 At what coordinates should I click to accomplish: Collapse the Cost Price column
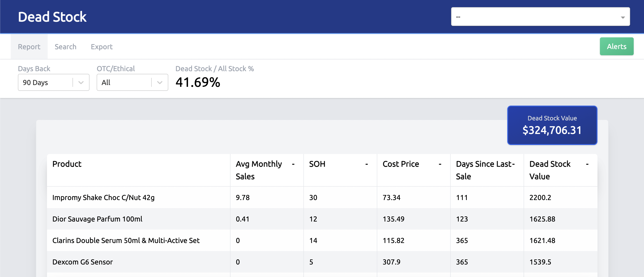point(440,164)
